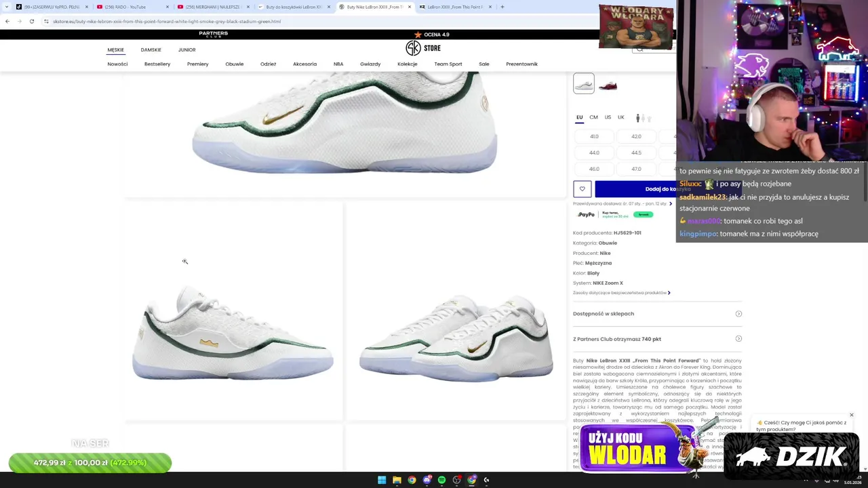868x488 pixels.
Task: Expand Dostępność w sklepach section
Action: tap(657, 314)
